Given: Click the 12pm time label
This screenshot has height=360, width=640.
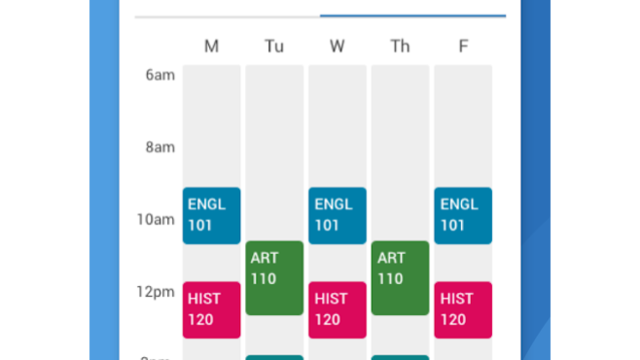Looking at the screenshot, I should coord(156,291).
